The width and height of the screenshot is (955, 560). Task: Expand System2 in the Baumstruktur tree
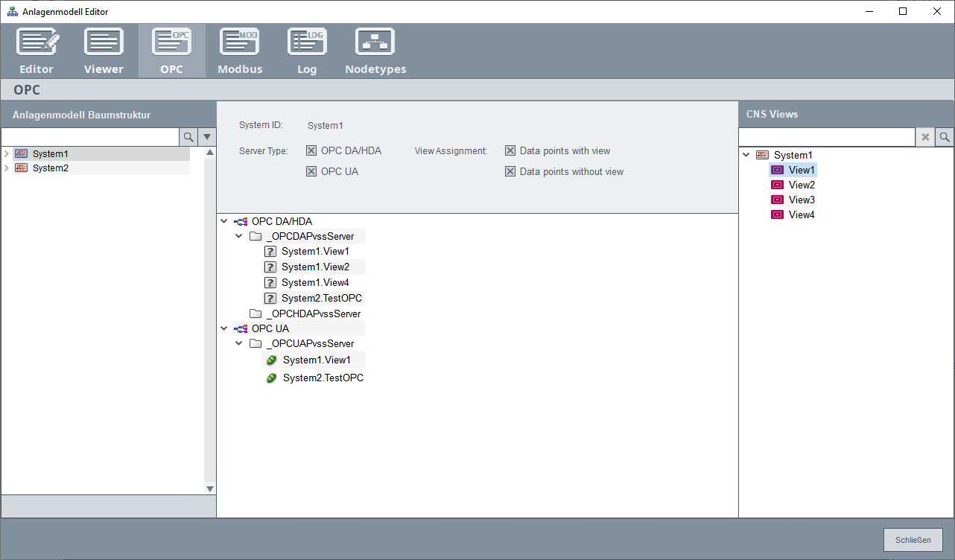(x=7, y=168)
